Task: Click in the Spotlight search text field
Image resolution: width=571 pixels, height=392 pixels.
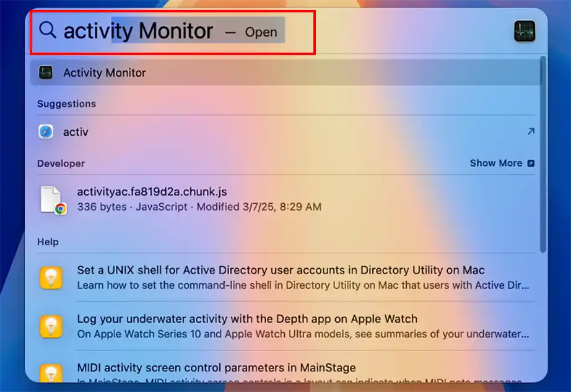Action: pyautogui.click(x=174, y=30)
